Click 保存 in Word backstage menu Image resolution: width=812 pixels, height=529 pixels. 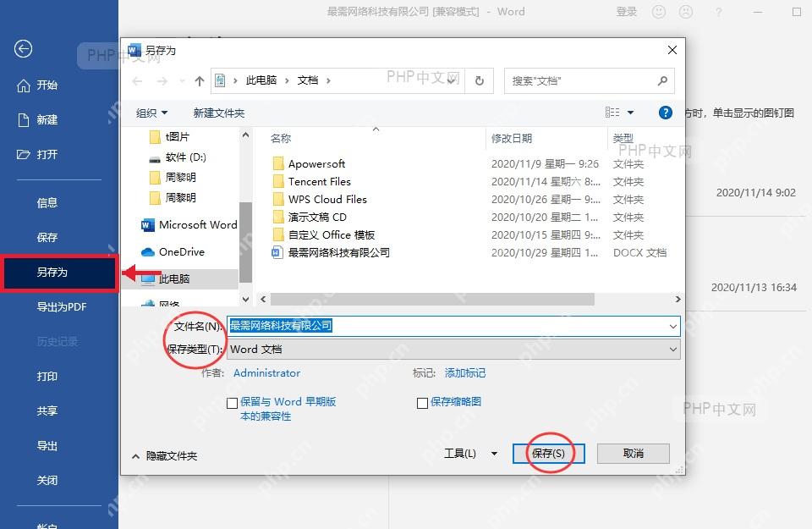pos(47,238)
